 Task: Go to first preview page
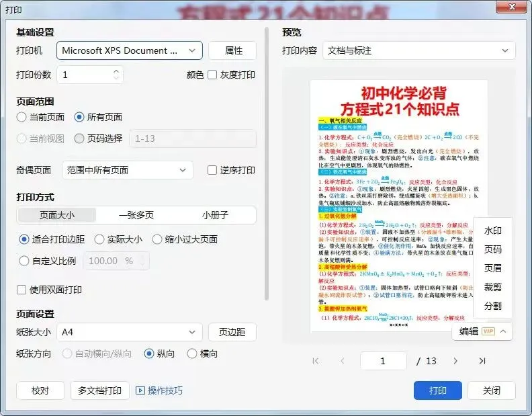[316, 361]
